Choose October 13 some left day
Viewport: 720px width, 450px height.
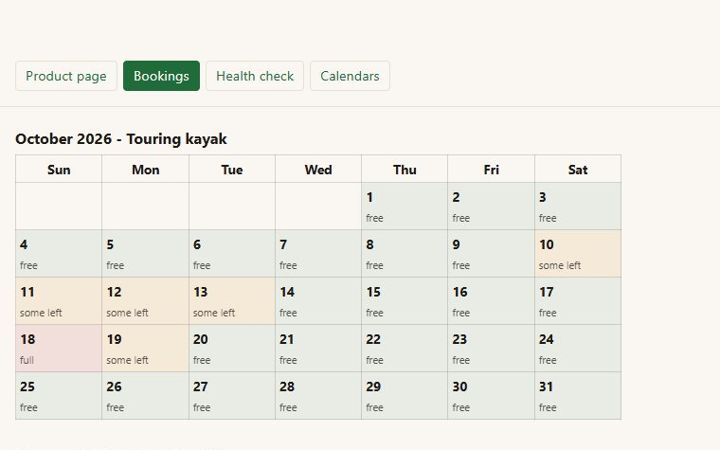tap(232, 301)
